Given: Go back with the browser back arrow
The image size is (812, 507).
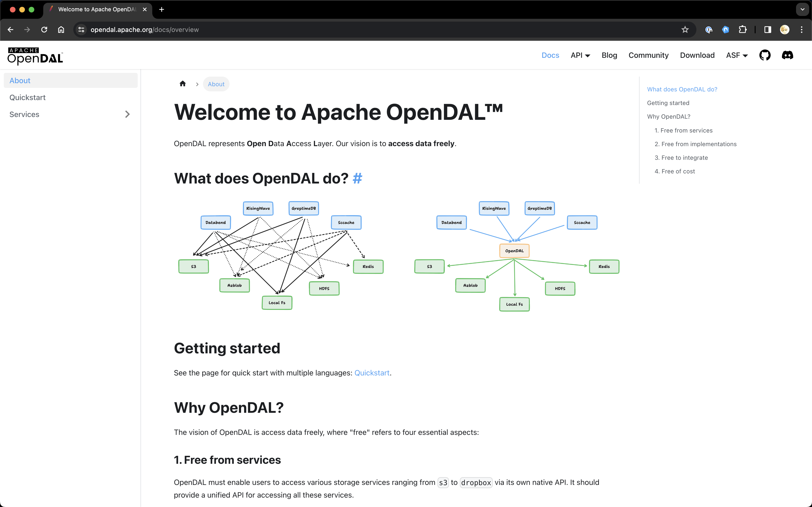Looking at the screenshot, I should 10,30.
